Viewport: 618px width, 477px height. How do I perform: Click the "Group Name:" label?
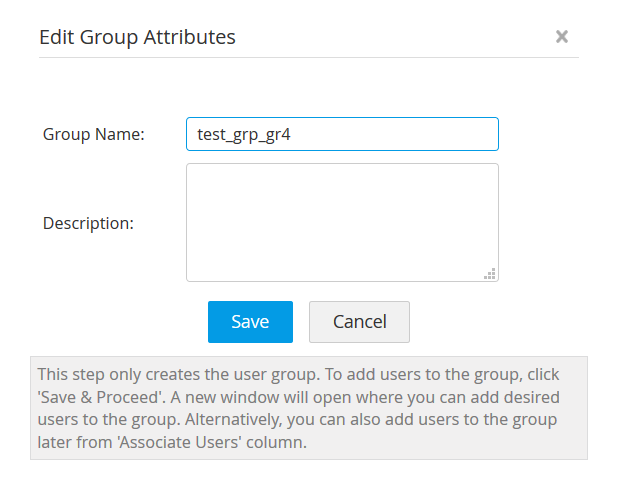94,134
